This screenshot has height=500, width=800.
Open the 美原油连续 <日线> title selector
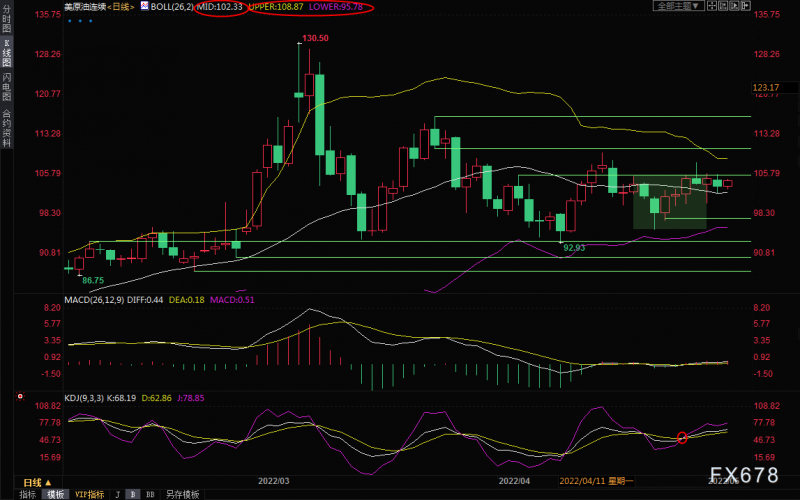click(93, 6)
